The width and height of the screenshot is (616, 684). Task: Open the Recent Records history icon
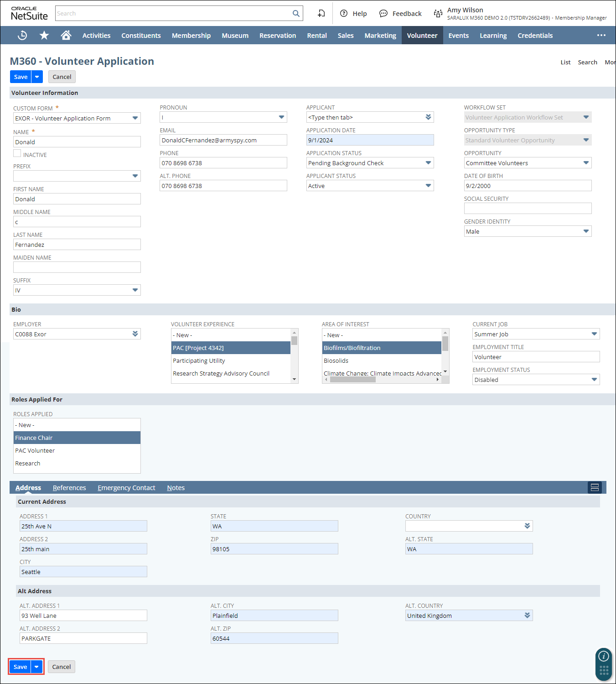(x=22, y=36)
